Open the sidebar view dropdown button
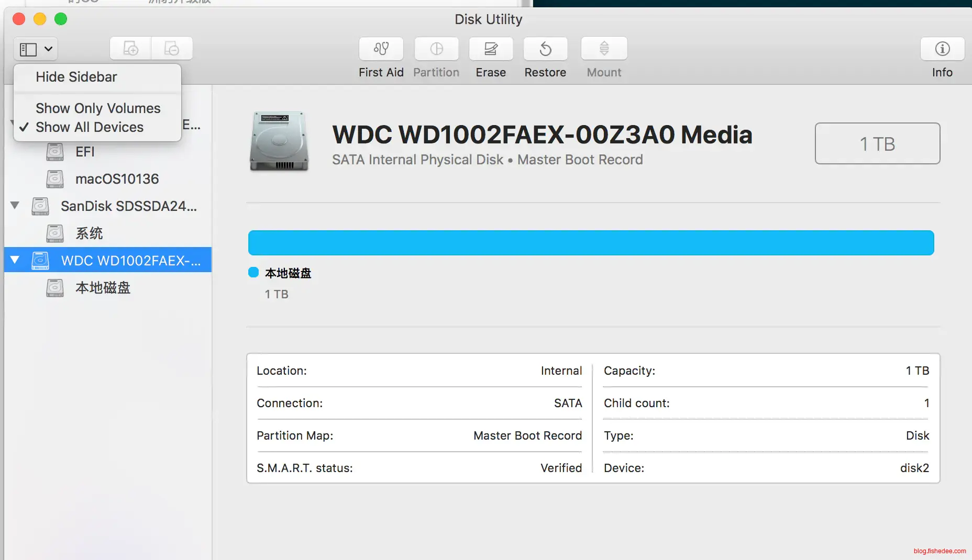972x560 pixels. coord(36,49)
